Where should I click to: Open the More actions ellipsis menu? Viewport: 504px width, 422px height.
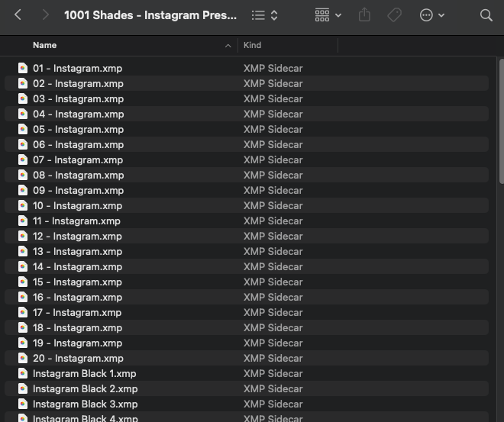431,15
